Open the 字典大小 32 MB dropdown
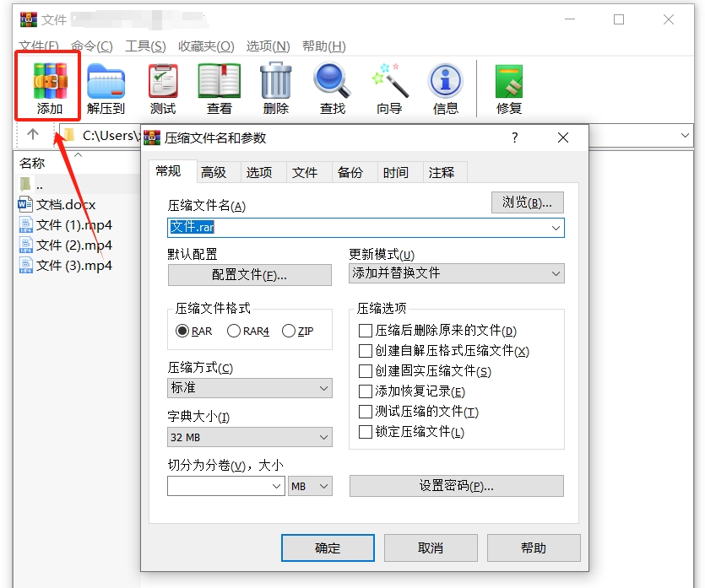 coord(250,437)
